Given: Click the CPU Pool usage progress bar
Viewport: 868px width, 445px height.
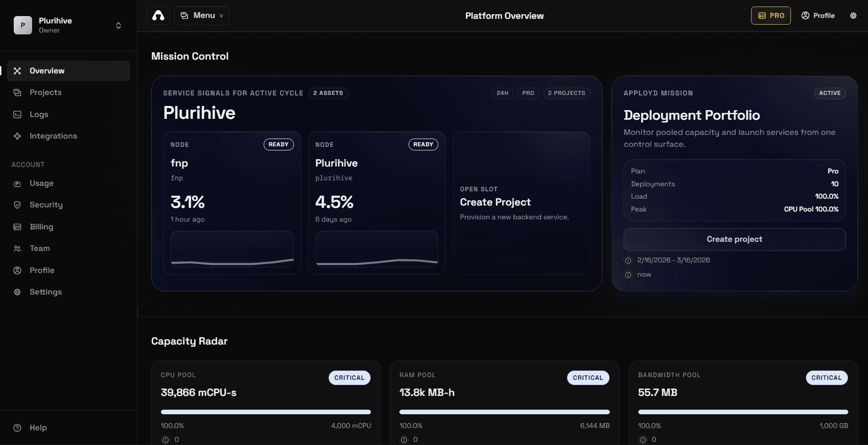Looking at the screenshot, I should click(265, 412).
